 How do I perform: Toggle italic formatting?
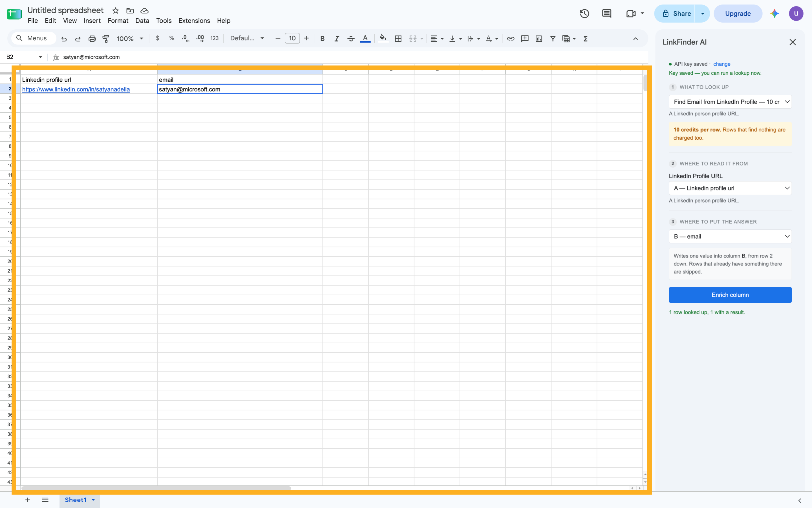tap(336, 39)
